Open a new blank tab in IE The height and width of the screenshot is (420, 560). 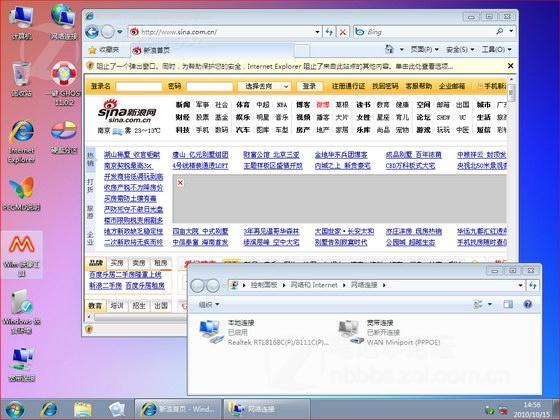click(302, 51)
